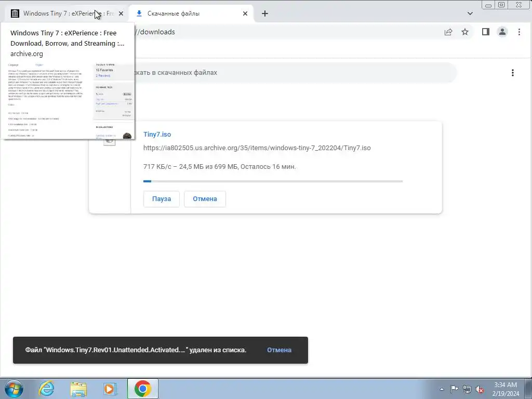Click the file removed notification text
This screenshot has width=532, height=399.
pyautogui.click(x=136, y=350)
